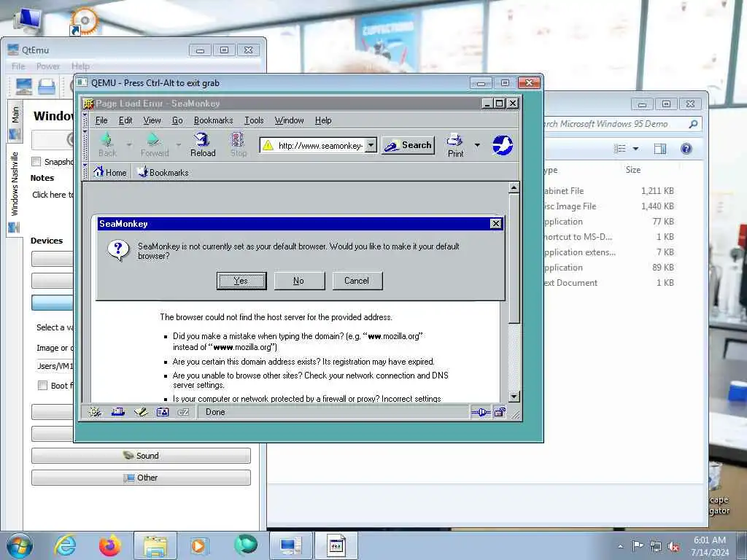Click the clock showing 6:01 AM
This screenshot has height=560, width=747.
[x=709, y=540]
